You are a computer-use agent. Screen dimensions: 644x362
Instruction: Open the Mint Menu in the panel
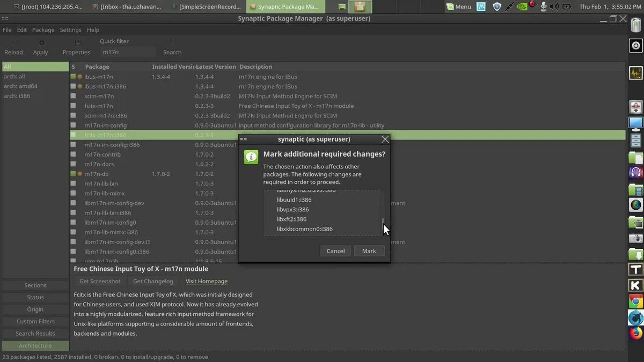[459, 6]
